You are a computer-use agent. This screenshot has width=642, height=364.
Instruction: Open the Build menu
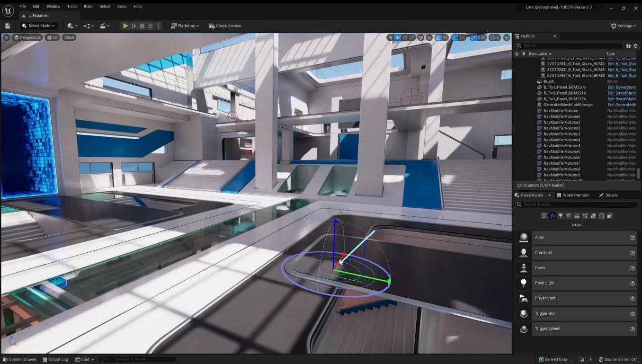pos(88,7)
